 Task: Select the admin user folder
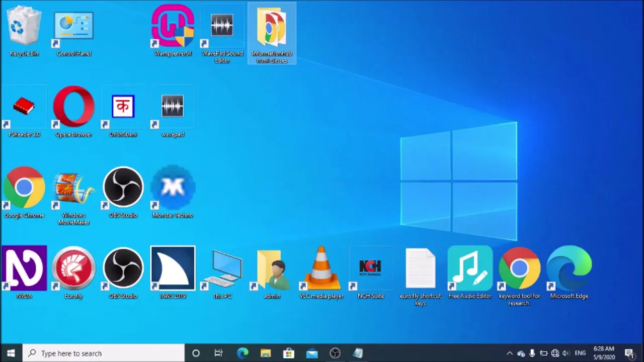coord(272,273)
